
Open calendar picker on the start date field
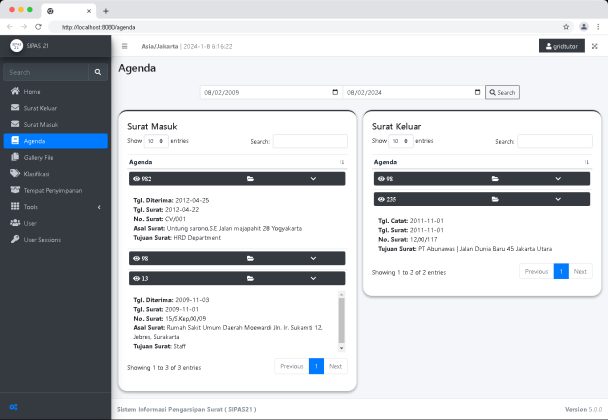334,93
